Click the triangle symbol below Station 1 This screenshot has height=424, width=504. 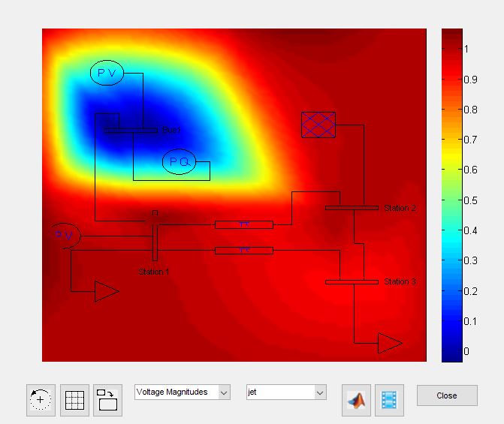click(x=106, y=291)
